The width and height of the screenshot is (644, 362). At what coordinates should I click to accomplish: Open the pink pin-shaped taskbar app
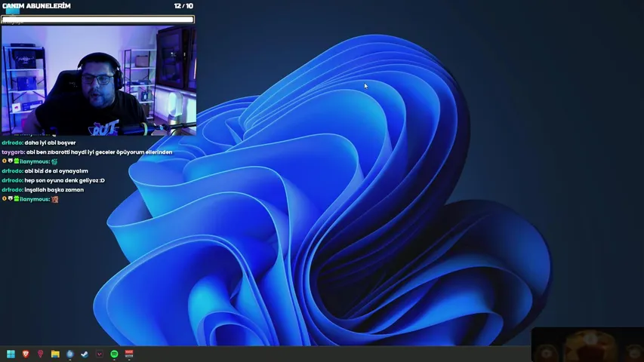(x=40, y=354)
